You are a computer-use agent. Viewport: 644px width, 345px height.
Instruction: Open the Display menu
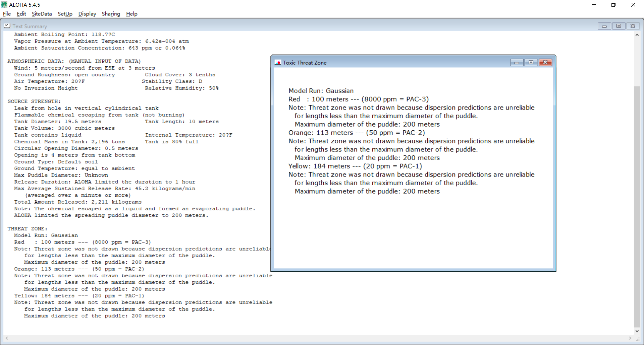87,14
